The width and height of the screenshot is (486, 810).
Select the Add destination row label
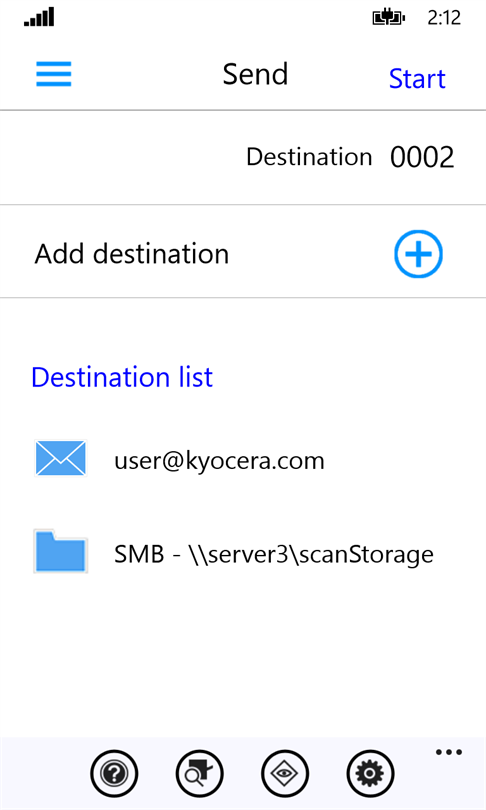pyautogui.click(x=132, y=254)
